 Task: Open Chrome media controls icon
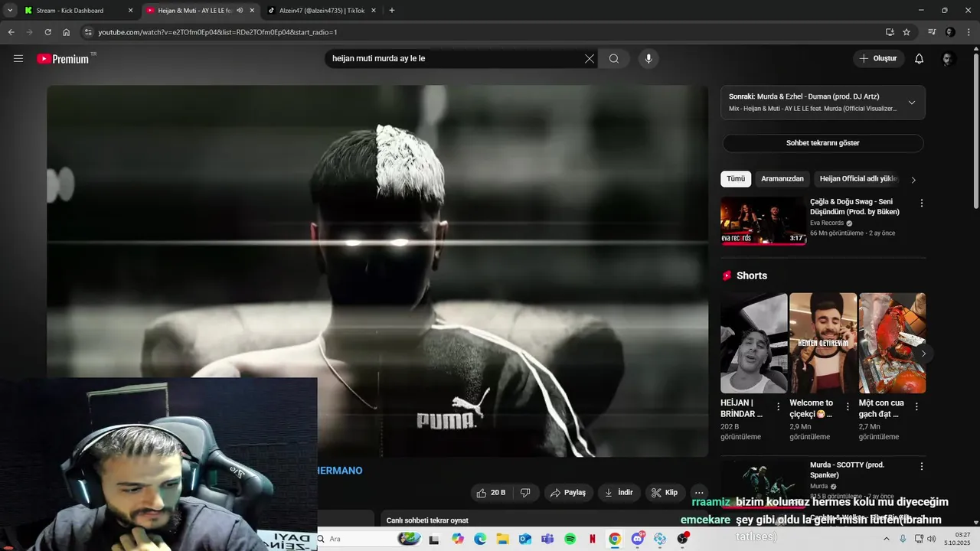(932, 32)
